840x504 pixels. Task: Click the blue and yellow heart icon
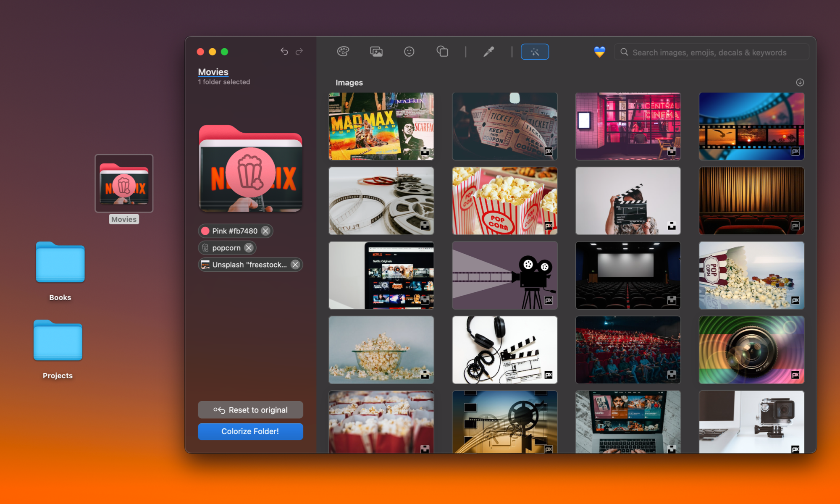coord(599,52)
